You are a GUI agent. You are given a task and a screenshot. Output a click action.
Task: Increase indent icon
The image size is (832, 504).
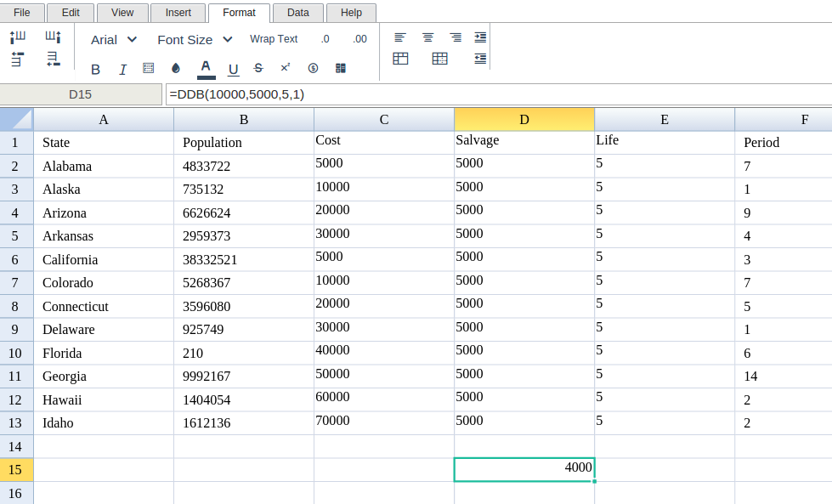(x=480, y=37)
